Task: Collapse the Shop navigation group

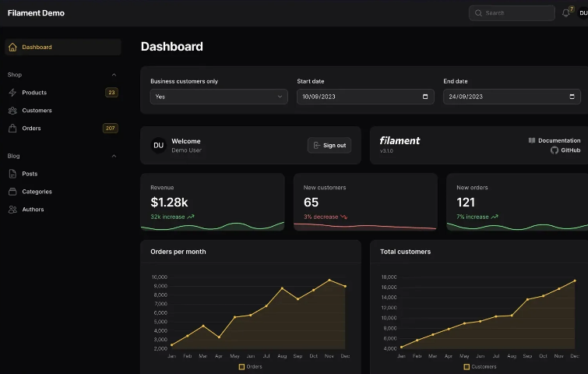Action: pyautogui.click(x=114, y=75)
